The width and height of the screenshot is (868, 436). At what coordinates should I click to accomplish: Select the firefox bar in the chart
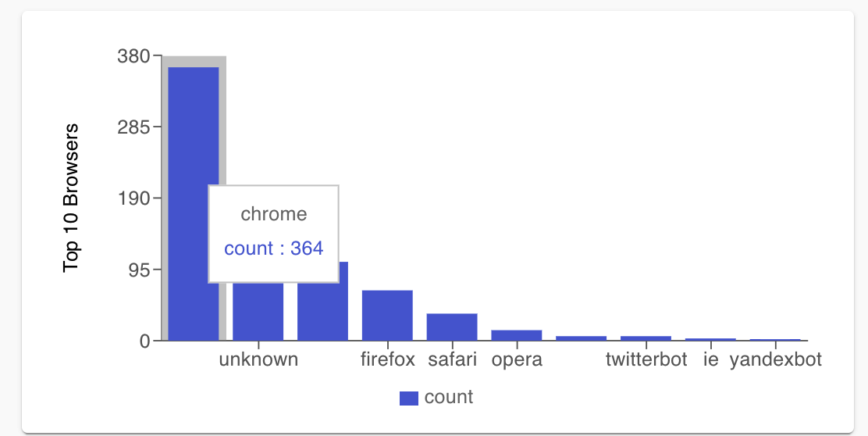pyautogui.click(x=387, y=315)
